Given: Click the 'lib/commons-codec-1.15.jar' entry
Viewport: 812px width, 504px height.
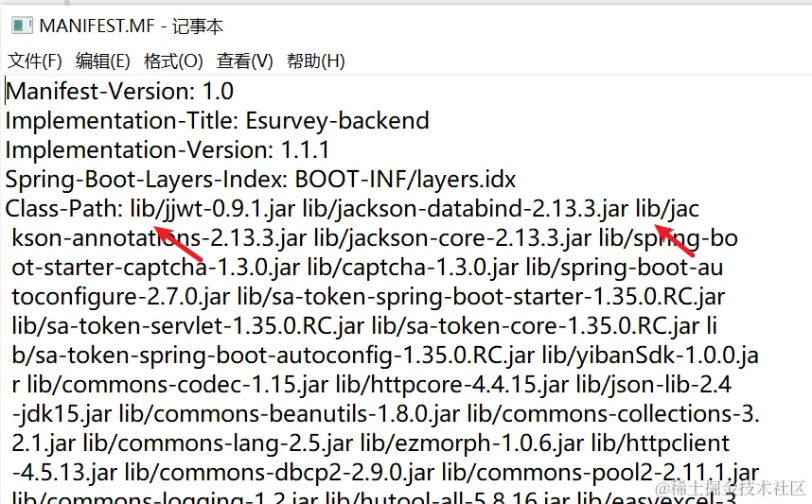Looking at the screenshot, I should point(178,386).
